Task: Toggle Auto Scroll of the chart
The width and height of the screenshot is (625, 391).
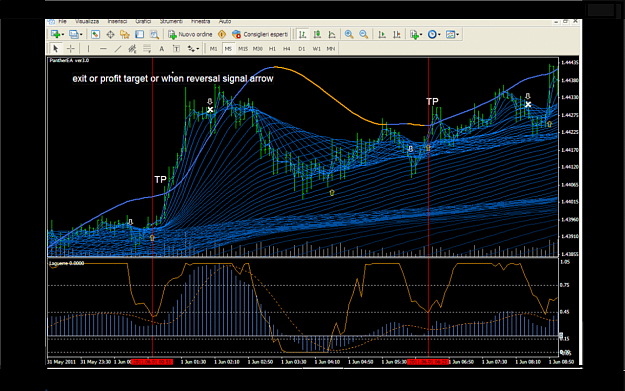Action: pos(382,34)
